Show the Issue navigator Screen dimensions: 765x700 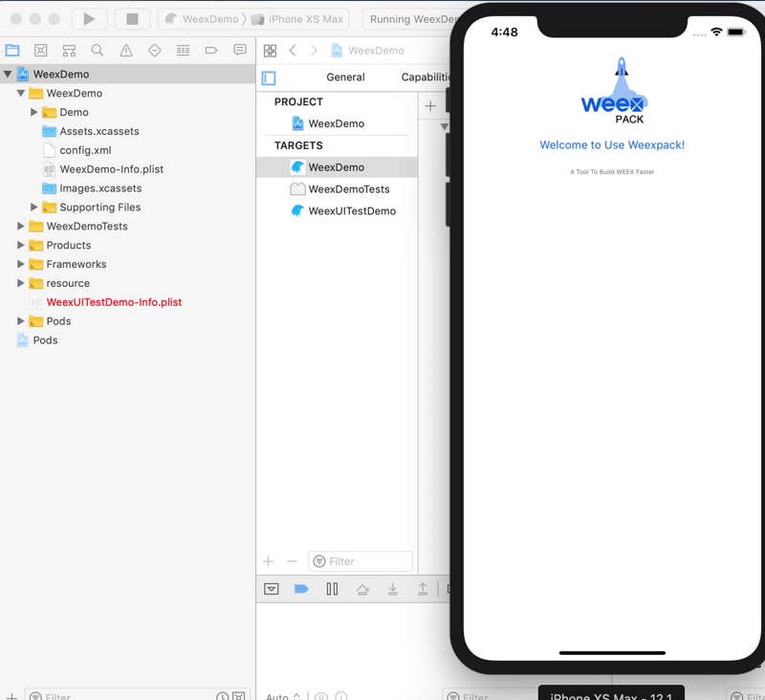point(126,50)
